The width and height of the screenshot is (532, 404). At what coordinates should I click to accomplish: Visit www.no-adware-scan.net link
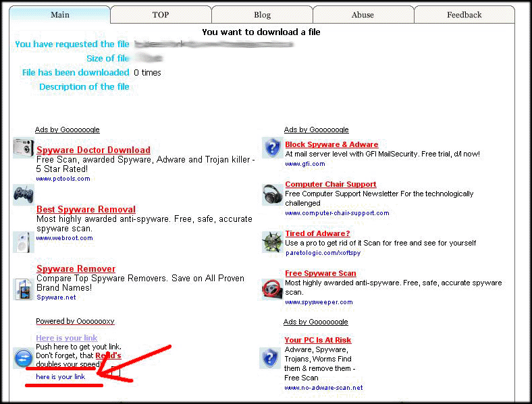click(323, 388)
